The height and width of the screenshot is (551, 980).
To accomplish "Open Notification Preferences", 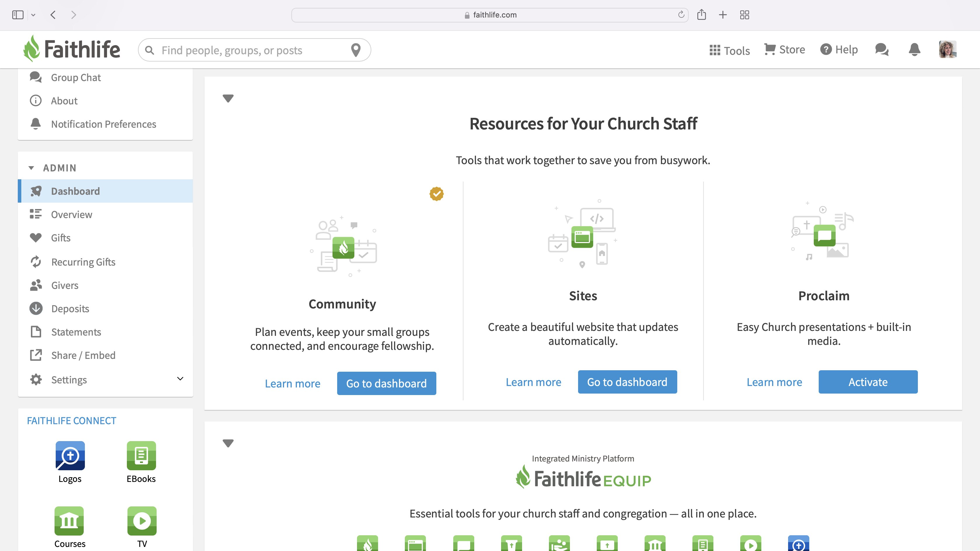I will (x=104, y=124).
